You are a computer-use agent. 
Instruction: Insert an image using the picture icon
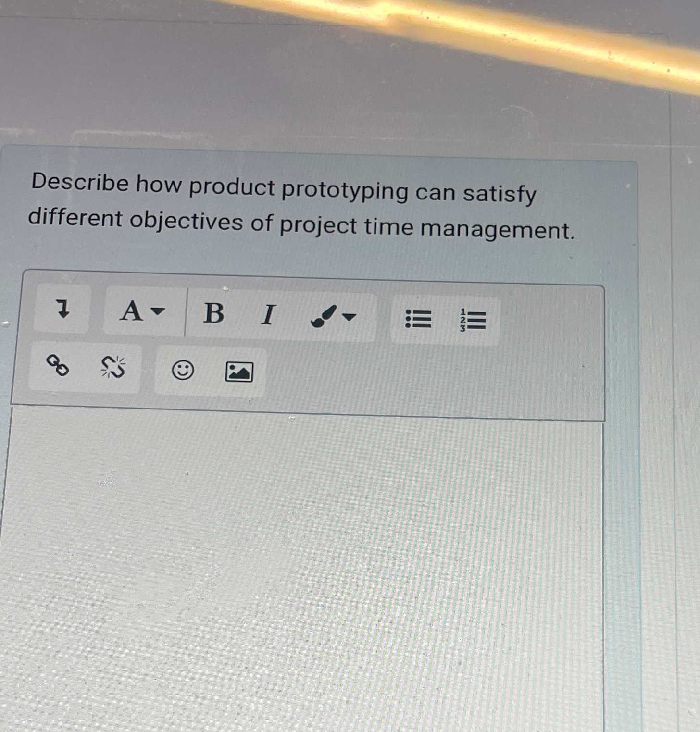239,372
